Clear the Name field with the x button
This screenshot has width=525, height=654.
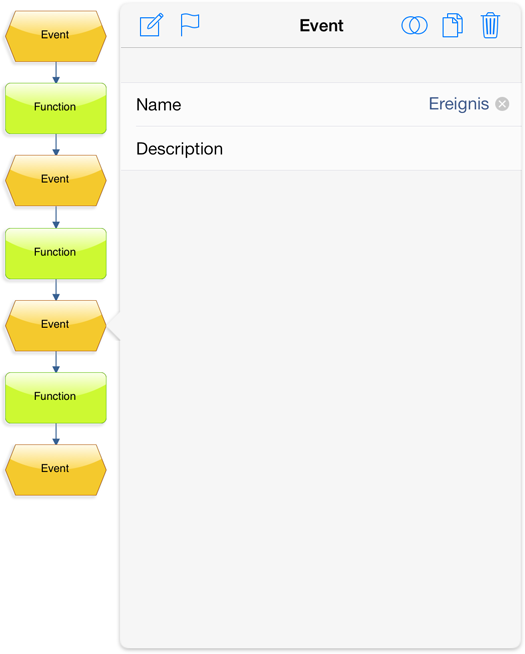click(x=502, y=104)
